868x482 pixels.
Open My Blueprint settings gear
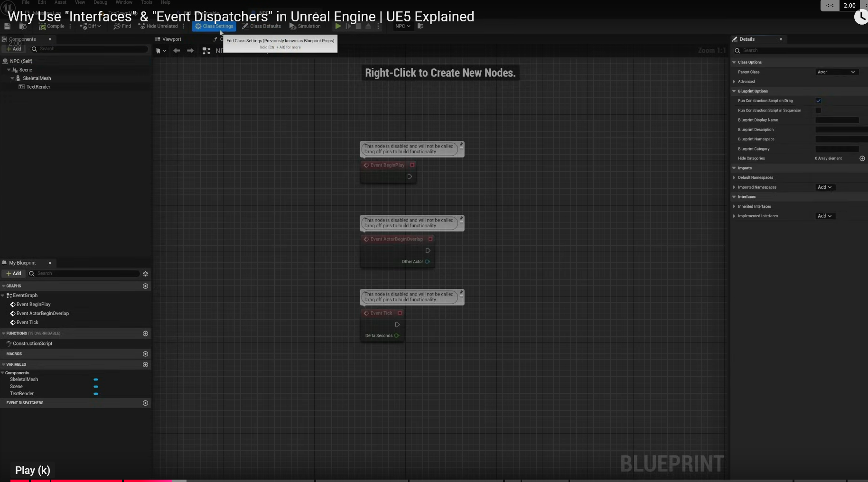146,274
